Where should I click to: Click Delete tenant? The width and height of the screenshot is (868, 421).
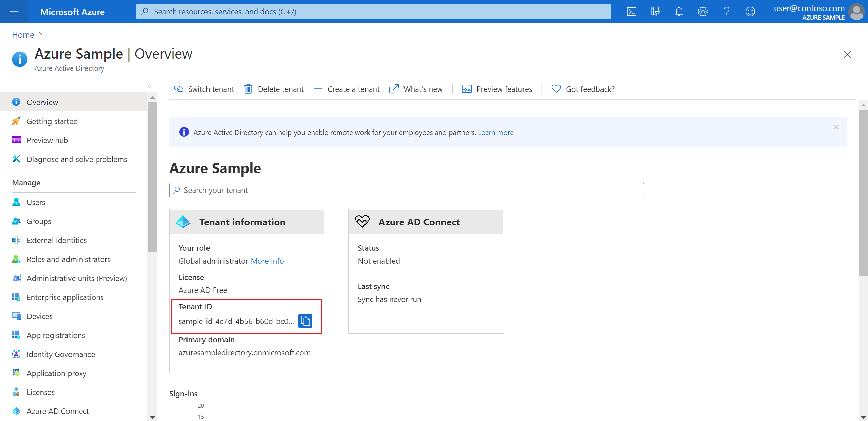point(274,89)
